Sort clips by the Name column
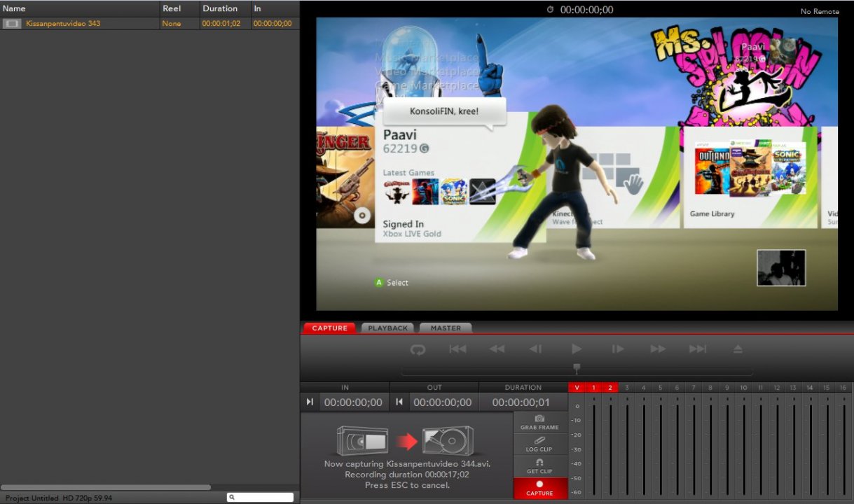 [x=80, y=8]
